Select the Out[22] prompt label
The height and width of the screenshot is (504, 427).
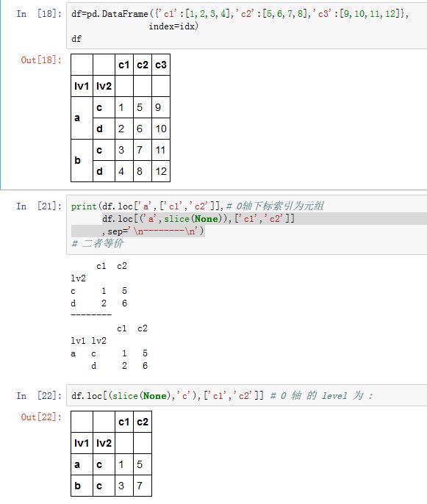coord(41,417)
